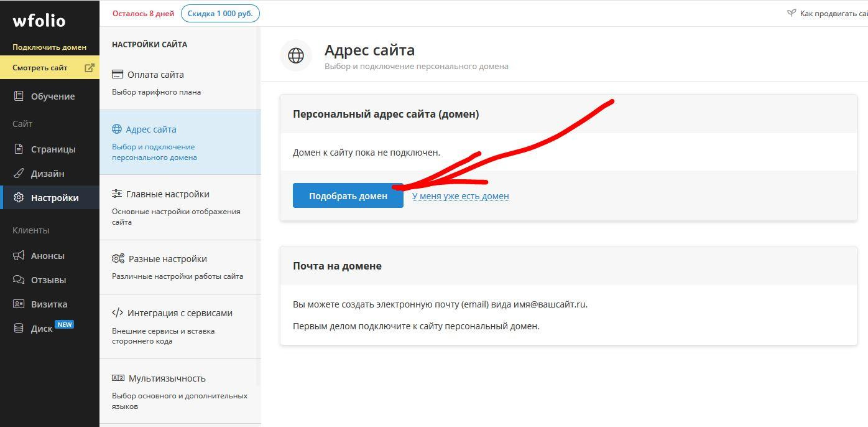Open the Мультиязычность settings section

point(167,378)
